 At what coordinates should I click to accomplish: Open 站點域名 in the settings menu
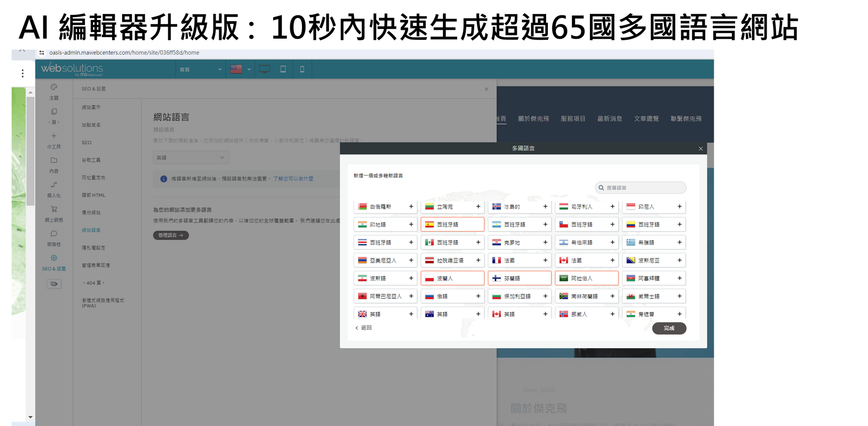[x=91, y=125]
